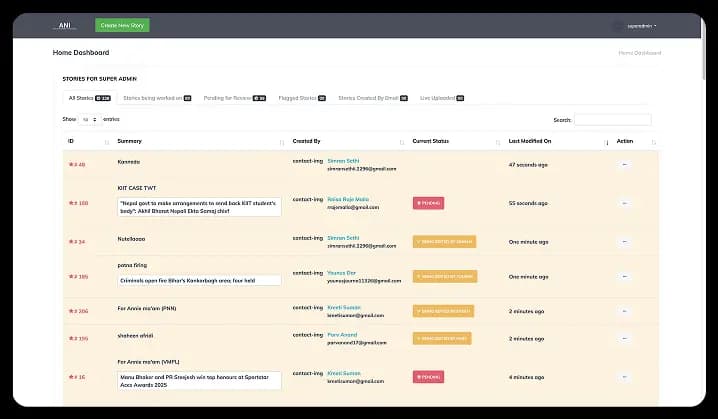The image size is (718, 419).
Task: Click the ANI logo in the header
Action: 65,26
